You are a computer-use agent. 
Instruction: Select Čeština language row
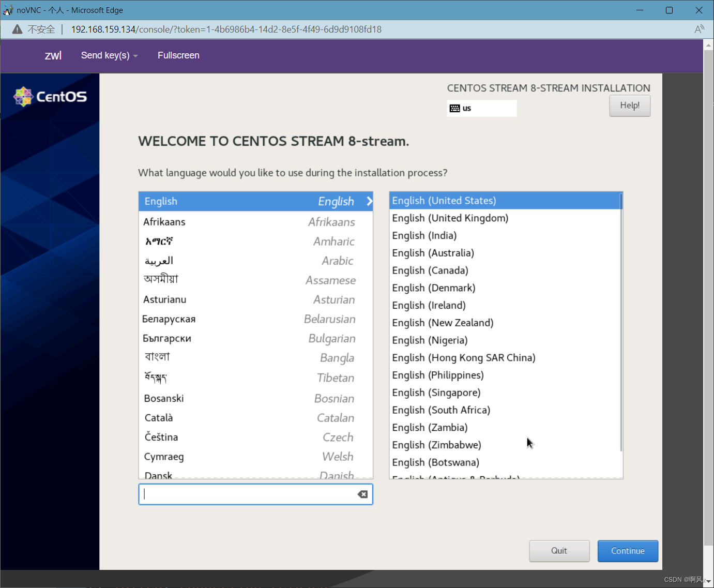pos(256,437)
